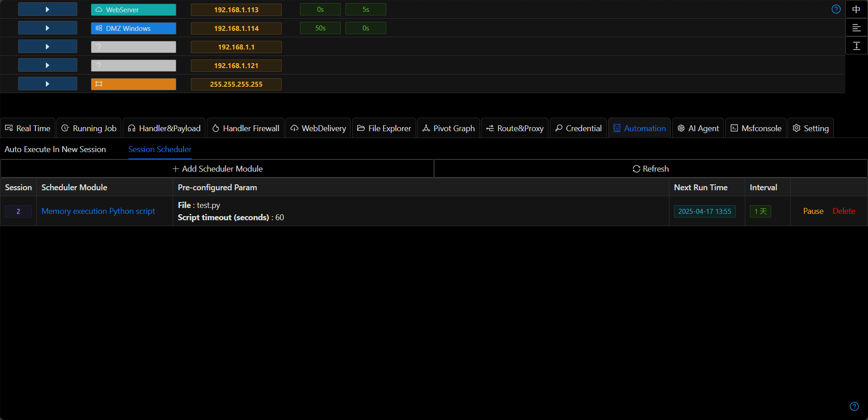Click the bottom-right help question mark icon
Viewport: 868px width, 420px height.
[854, 406]
